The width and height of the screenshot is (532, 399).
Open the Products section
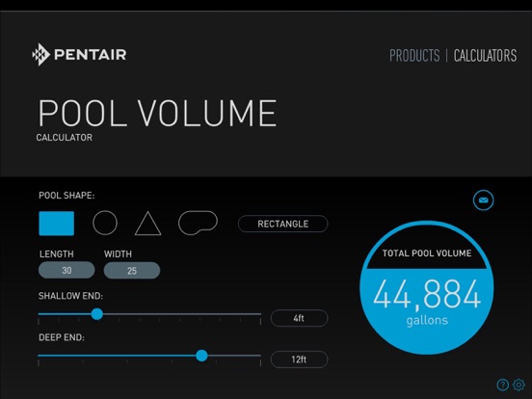414,56
